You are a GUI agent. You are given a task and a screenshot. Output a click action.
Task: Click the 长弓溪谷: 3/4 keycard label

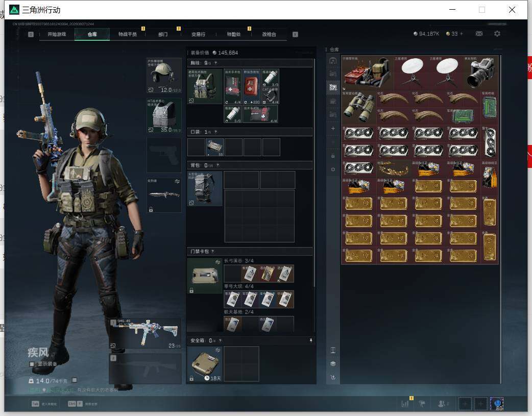click(238, 261)
